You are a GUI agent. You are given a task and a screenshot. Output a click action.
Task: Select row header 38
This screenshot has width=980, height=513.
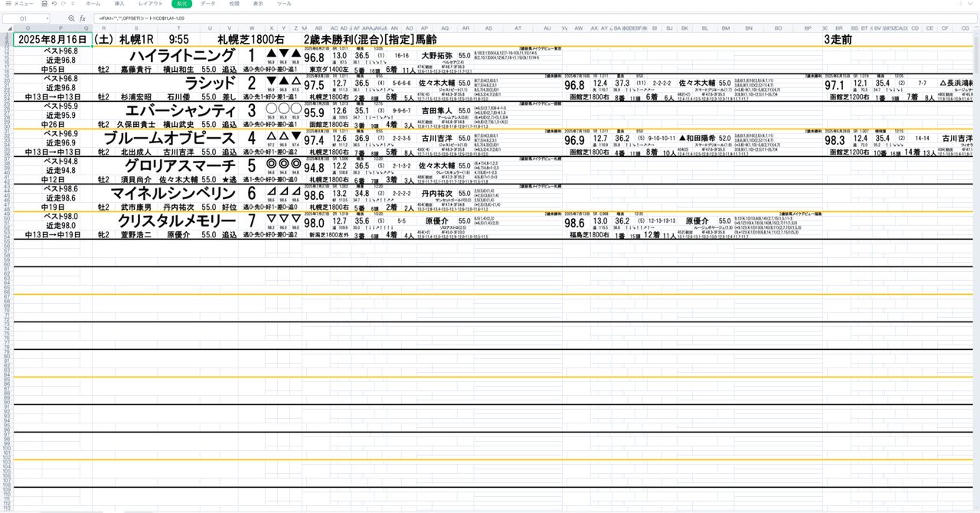[6, 163]
